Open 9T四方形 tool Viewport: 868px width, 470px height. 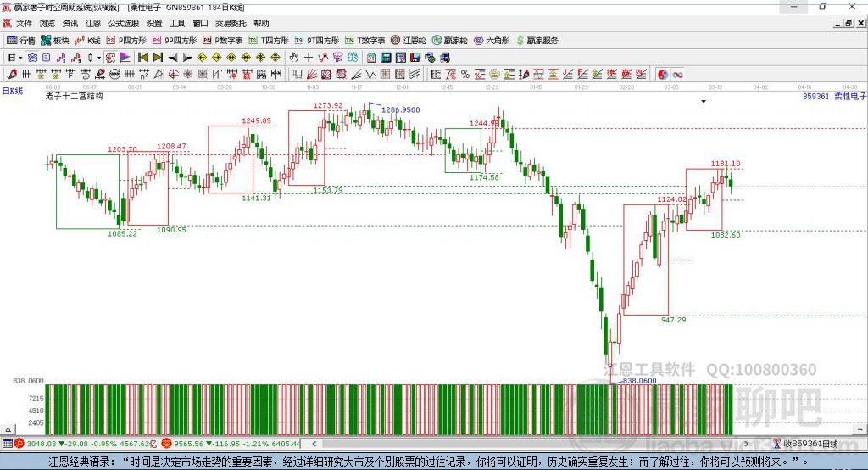pos(317,41)
